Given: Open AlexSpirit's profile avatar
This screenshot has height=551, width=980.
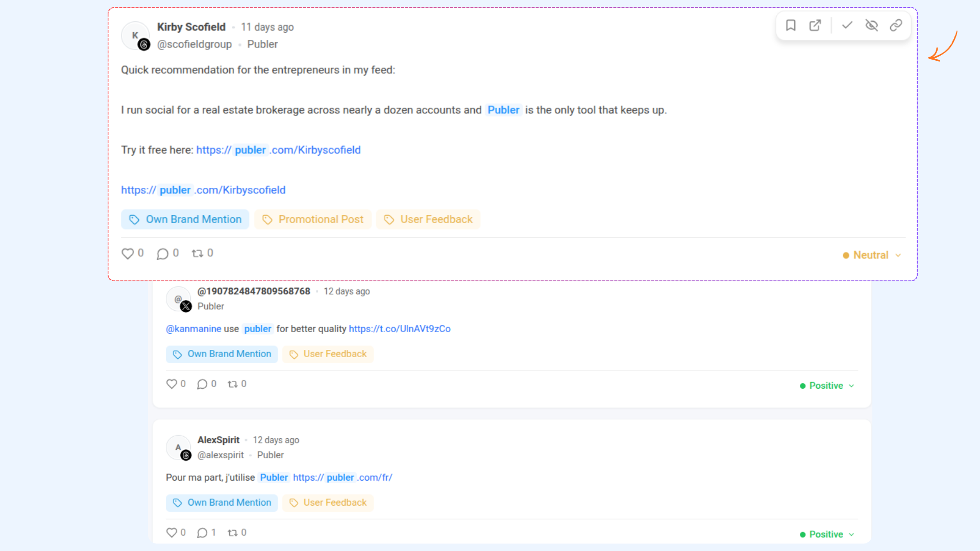Looking at the screenshot, I should [x=179, y=447].
